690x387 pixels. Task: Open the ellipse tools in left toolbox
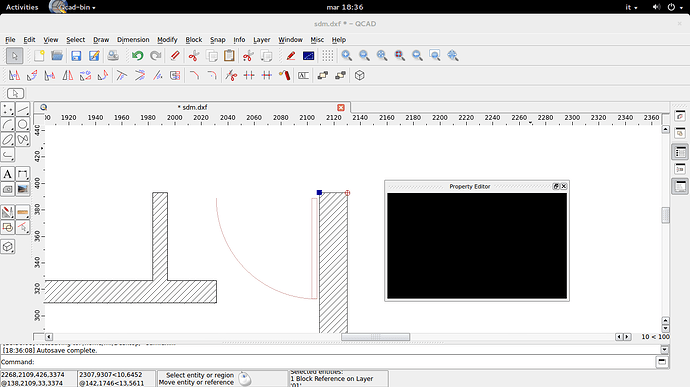tap(7, 140)
